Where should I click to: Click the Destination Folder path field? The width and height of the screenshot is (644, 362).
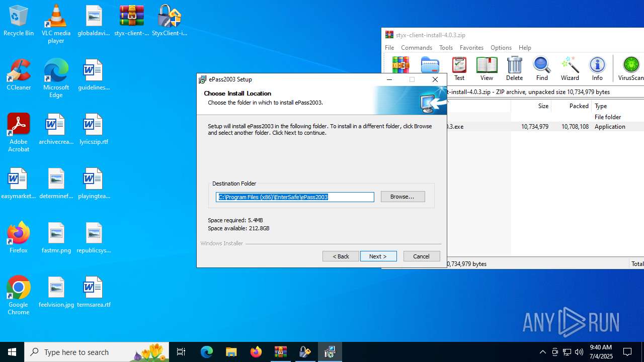[x=295, y=197]
